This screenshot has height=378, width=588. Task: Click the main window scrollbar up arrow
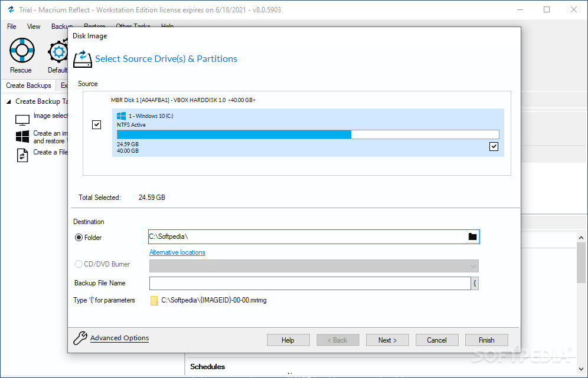[x=581, y=238]
